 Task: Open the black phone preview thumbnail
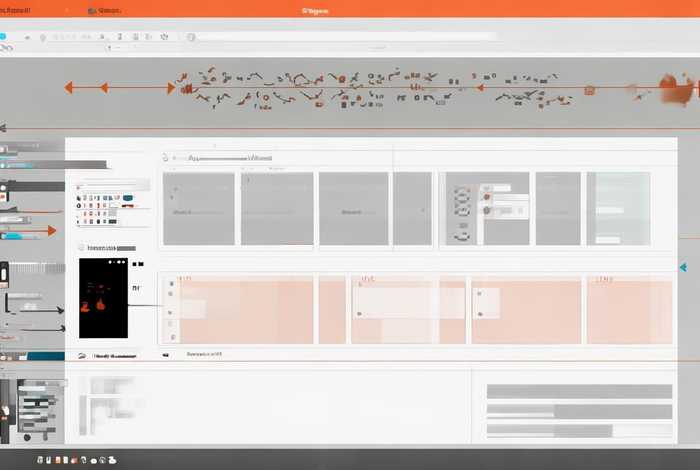click(x=104, y=298)
